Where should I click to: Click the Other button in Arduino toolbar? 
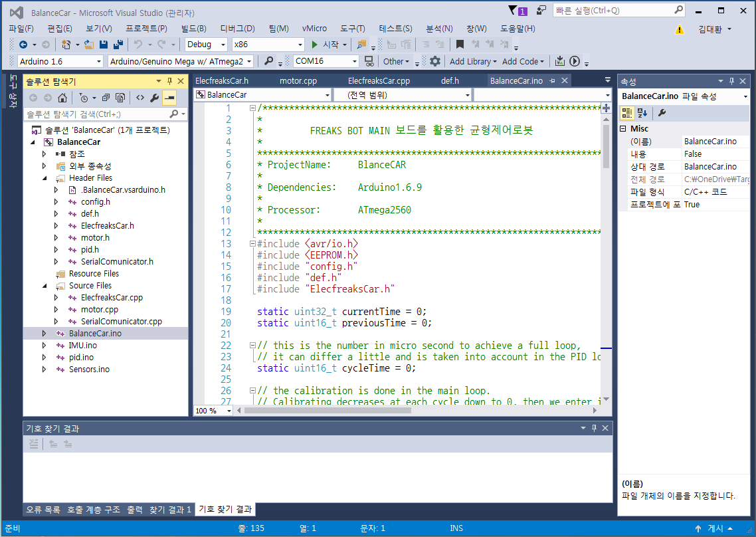(x=396, y=61)
